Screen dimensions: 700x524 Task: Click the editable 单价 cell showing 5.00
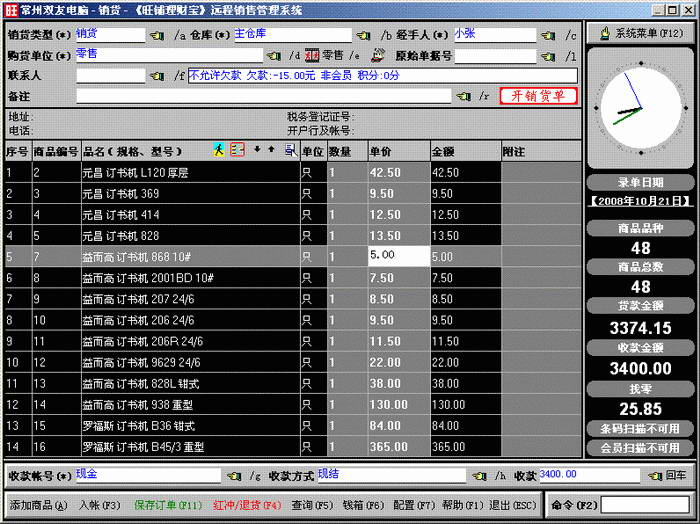399,256
